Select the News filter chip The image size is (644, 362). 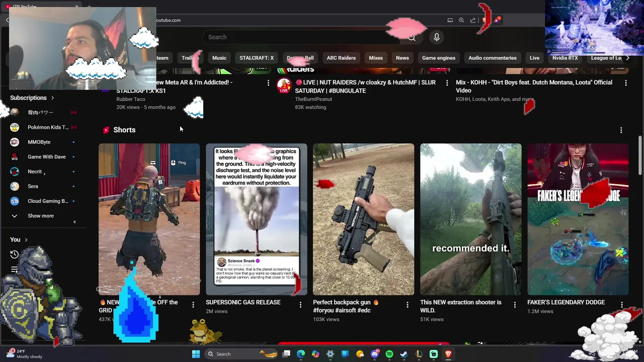click(403, 58)
